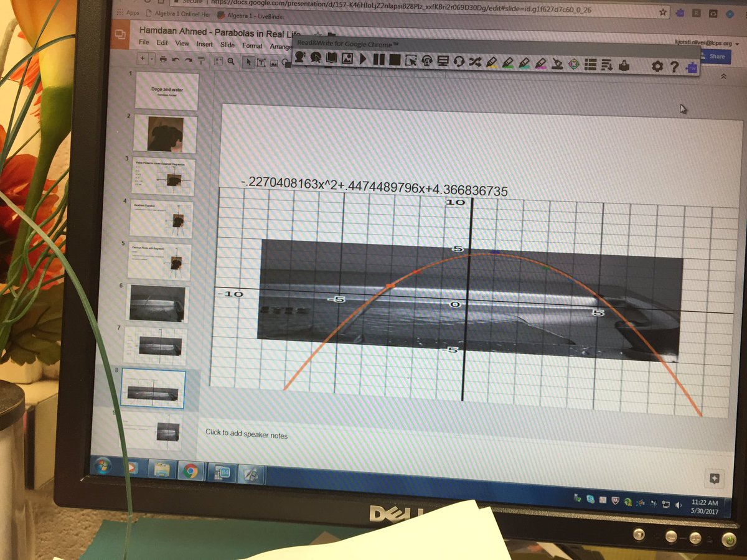Viewport: 747px width, 560px height.
Task: Activate the Read&Write screenshot reader tool
Action: 411,60
